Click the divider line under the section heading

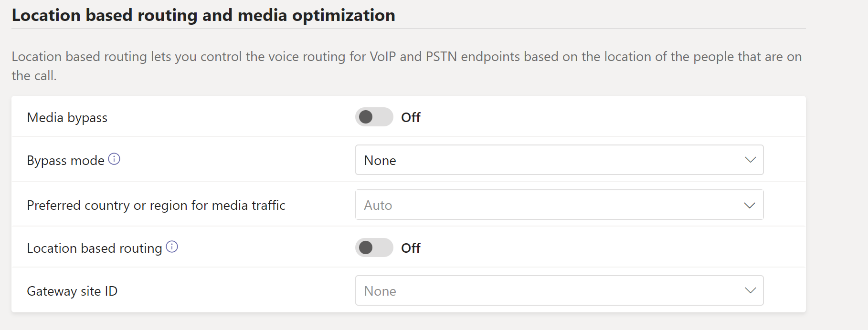click(408, 29)
